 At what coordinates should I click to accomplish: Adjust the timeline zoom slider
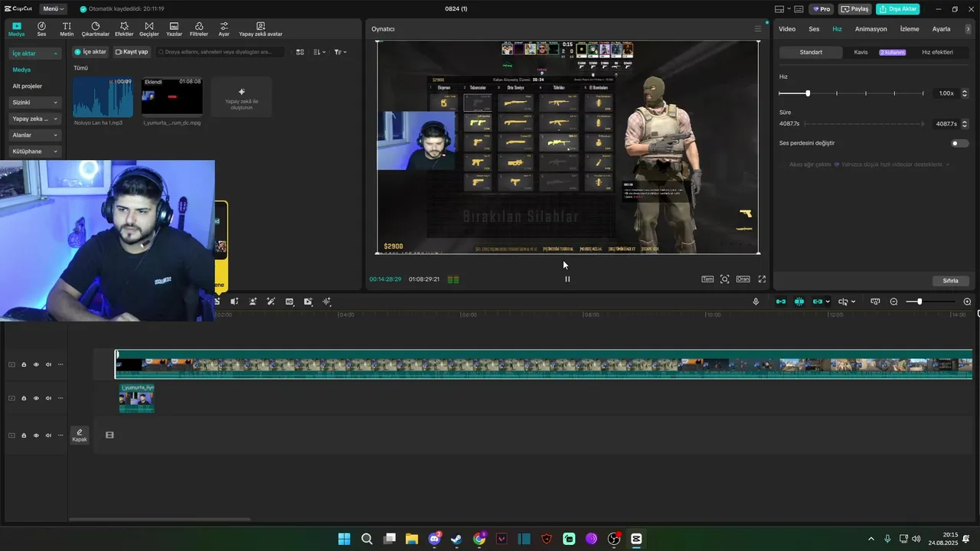click(x=920, y=302)
